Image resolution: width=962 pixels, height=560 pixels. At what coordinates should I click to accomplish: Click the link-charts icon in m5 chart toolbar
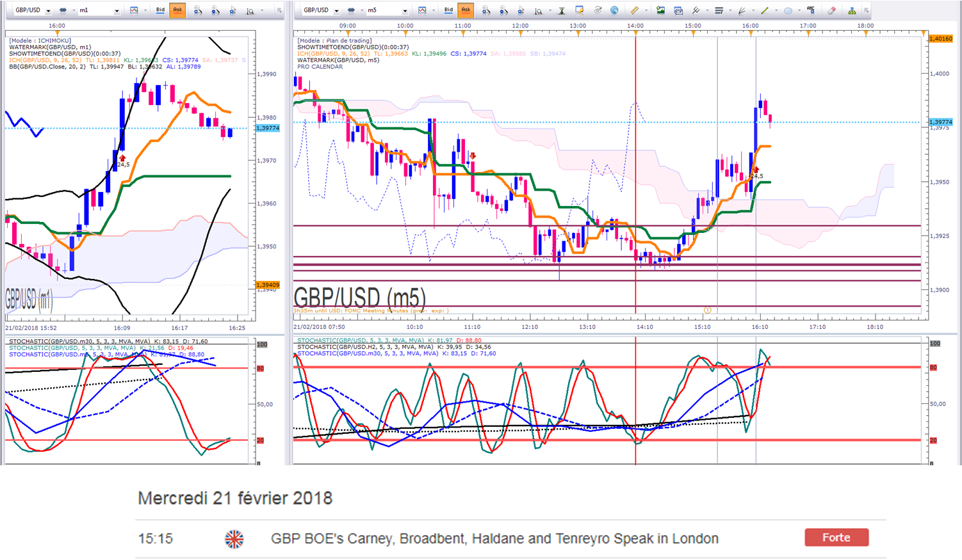pos(352,10)
